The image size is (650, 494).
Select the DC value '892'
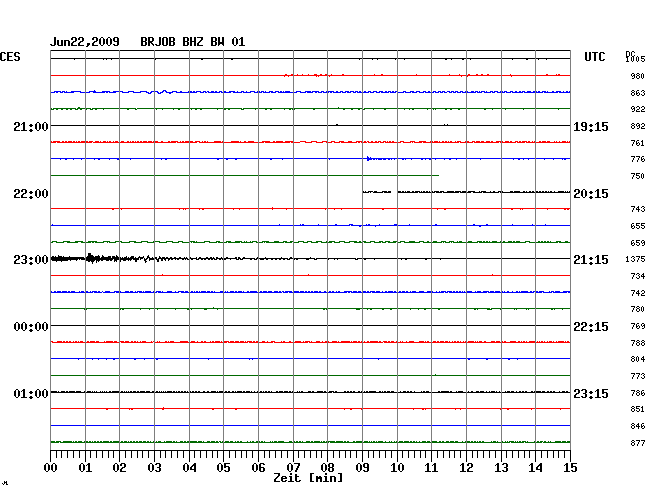pyautogui.click(x=638, y=126)
